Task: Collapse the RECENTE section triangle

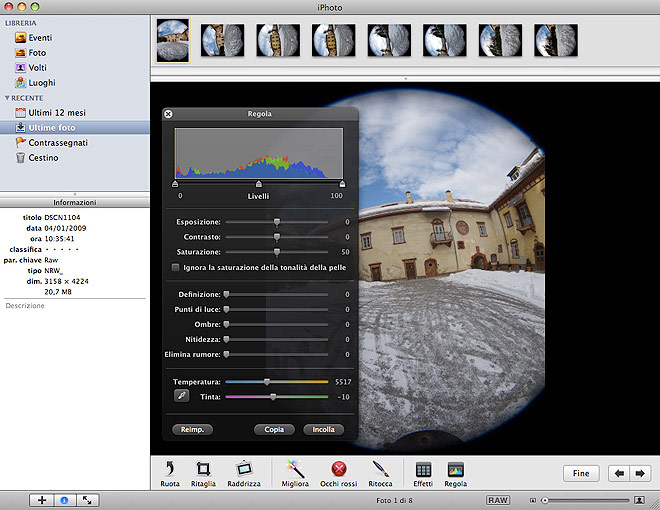Action: (x=7, y=98)
